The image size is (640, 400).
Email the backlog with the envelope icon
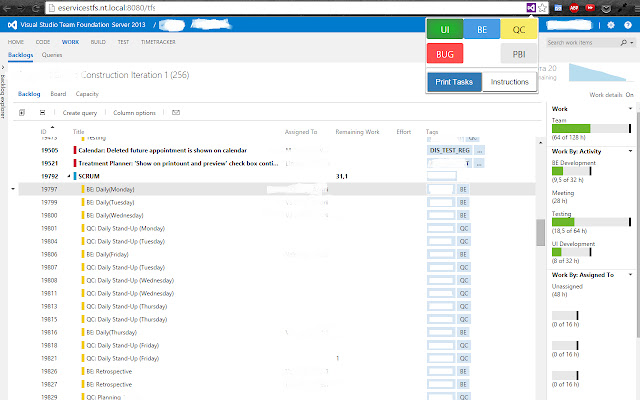(x=176, y=113)
